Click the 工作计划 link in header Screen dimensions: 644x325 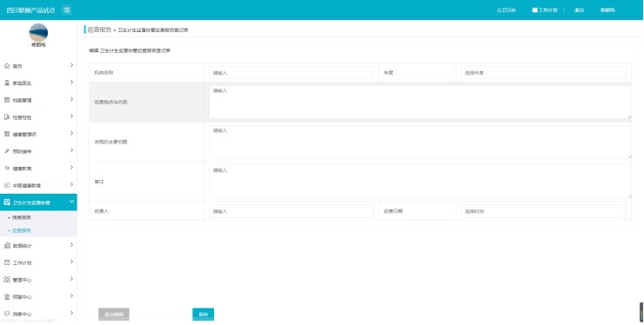548,10
